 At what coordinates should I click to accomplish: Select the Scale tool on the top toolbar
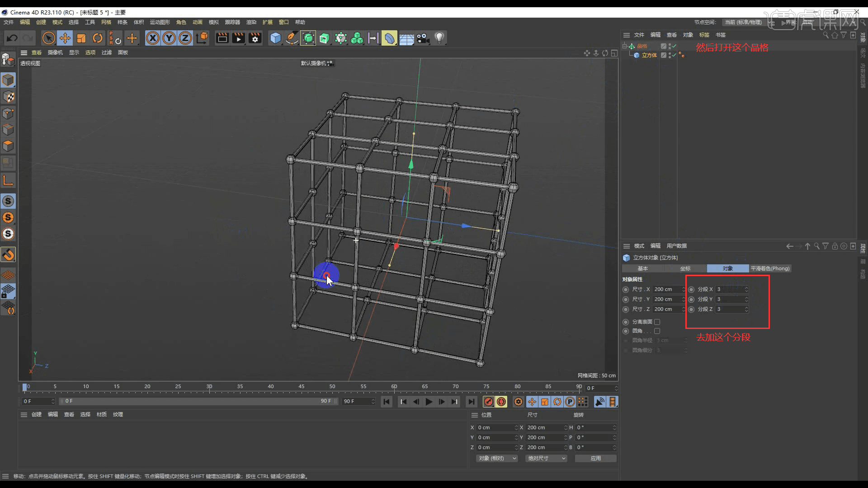[81, 38]
